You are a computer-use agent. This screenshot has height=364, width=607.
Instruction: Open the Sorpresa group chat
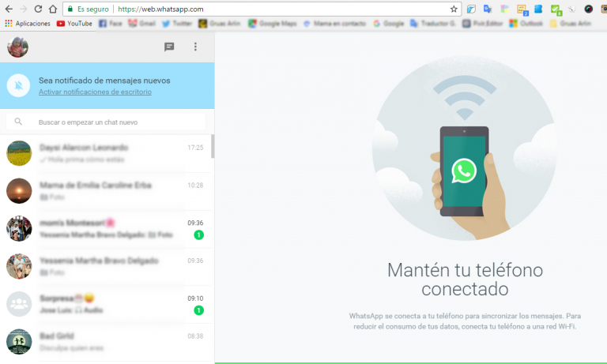(106, 304)
